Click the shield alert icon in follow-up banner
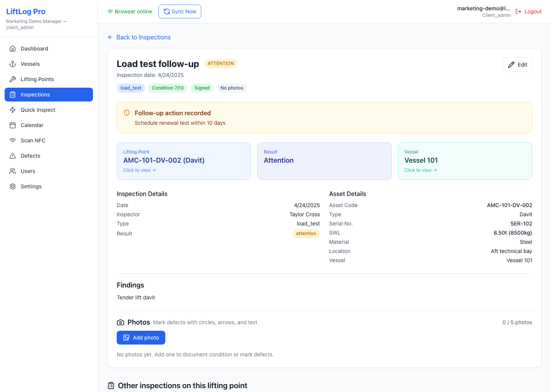Screen dimensions: 551x392 [127, 113]
